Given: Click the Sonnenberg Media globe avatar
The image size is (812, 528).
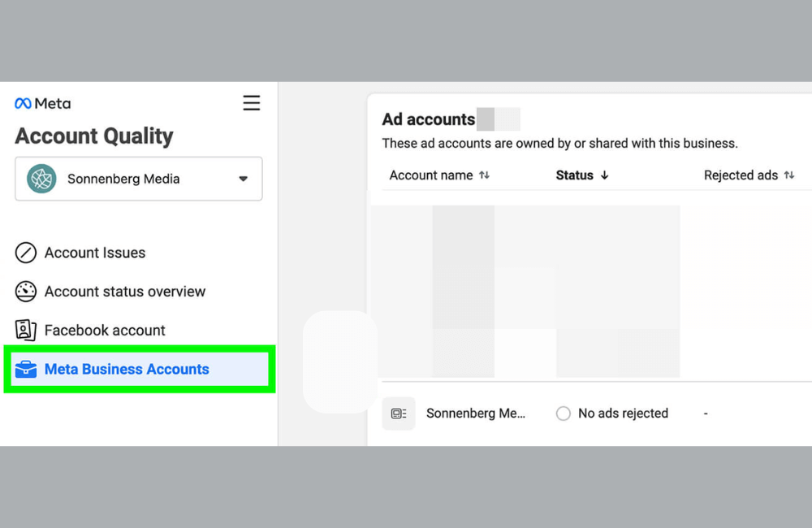Looking at the screenshot, I should pos(41,179).
